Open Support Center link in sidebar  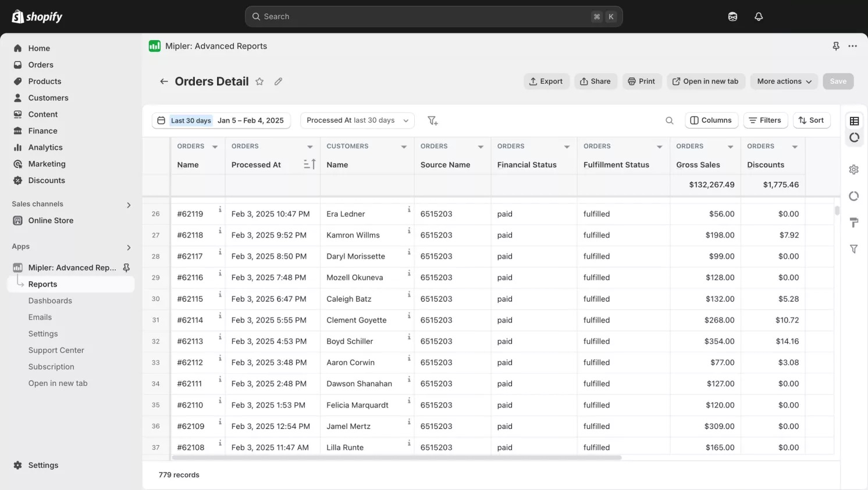point(56,350)
